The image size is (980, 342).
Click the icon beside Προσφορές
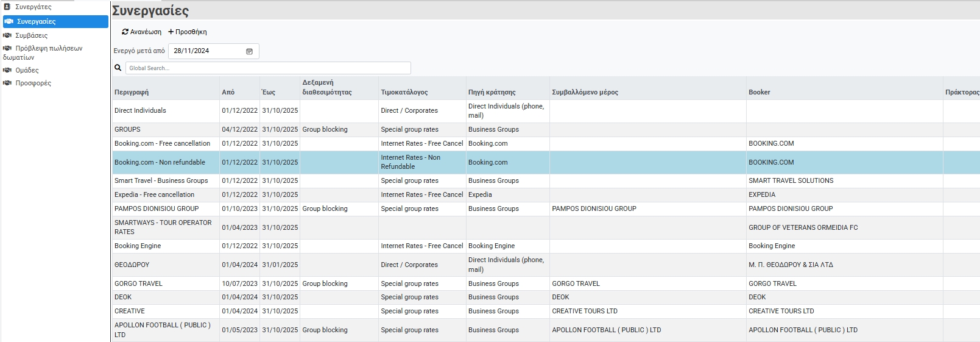click(7, 83)
